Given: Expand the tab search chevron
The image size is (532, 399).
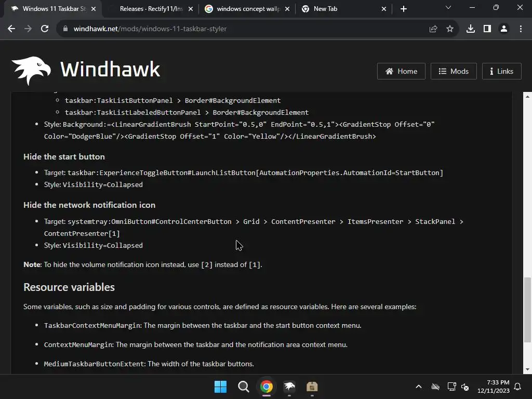Looking at the screenshot, I should 448,7.
